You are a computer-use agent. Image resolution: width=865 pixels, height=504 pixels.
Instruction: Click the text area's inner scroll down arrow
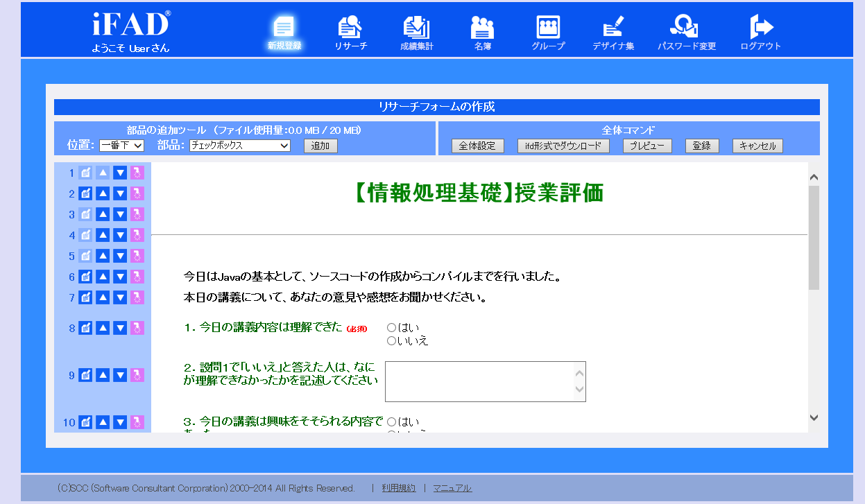[579, 390]
